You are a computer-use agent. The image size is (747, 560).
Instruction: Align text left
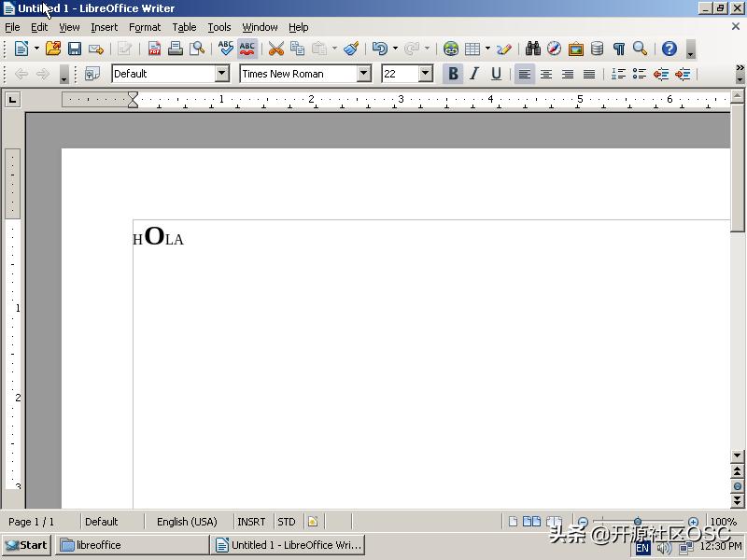(525, 74)
